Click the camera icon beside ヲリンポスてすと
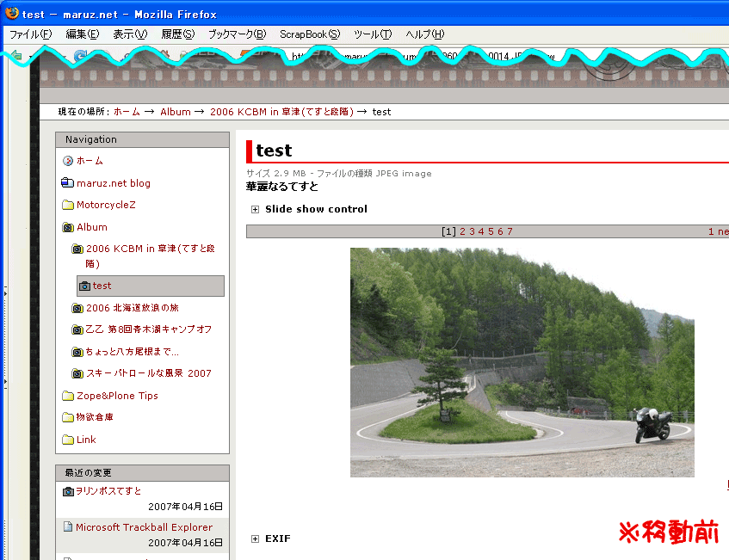The width and height of the screenshot is (729, 560). (68, 491)
